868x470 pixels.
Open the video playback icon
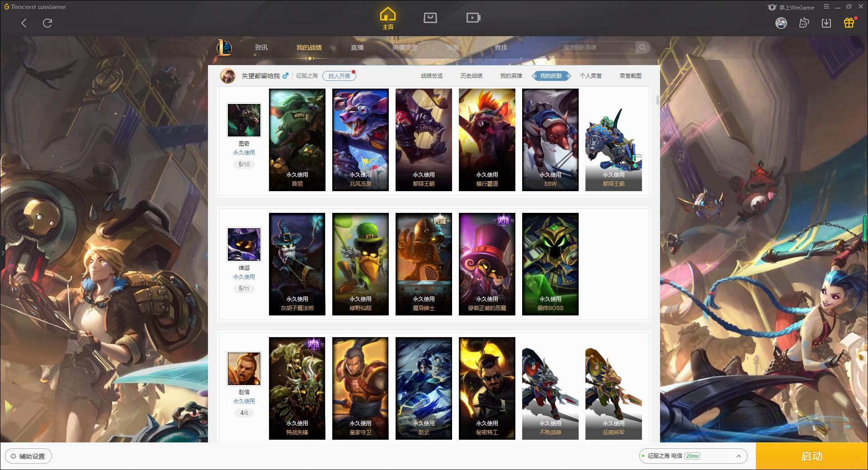[473, 18]
